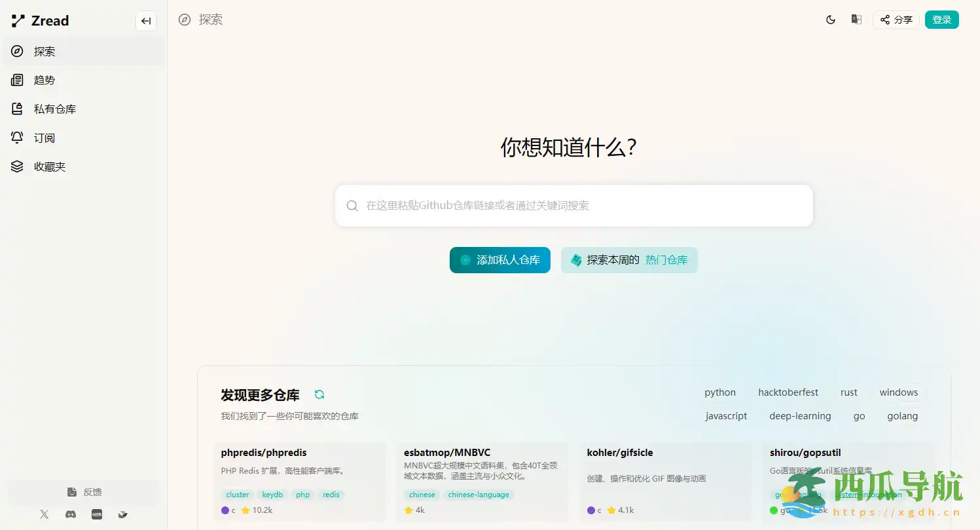Refresh the 发现更多仓库 suggestions list
The width and height of the screenshot is (980, 530).
319,394
